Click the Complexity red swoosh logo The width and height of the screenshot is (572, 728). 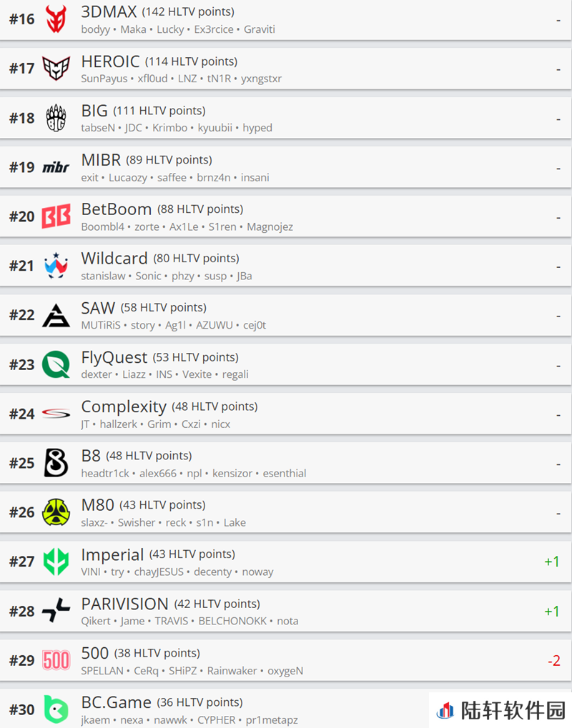(56, 413)
